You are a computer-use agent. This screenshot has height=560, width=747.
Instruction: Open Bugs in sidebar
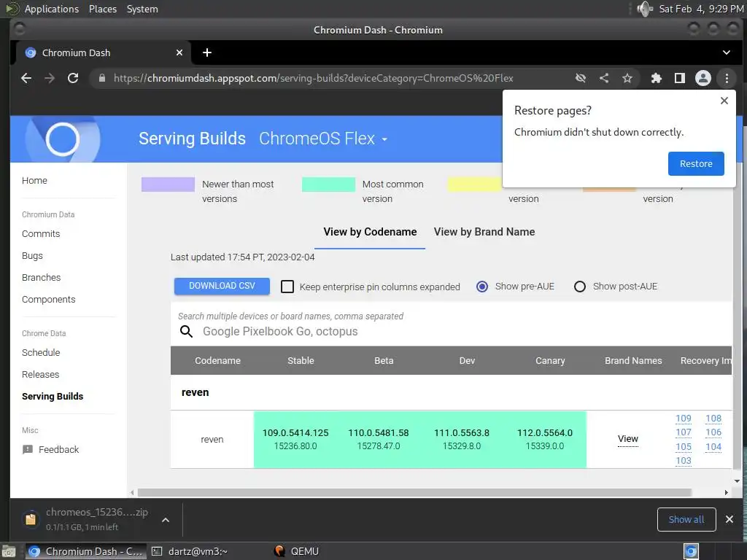click(32, 256)
